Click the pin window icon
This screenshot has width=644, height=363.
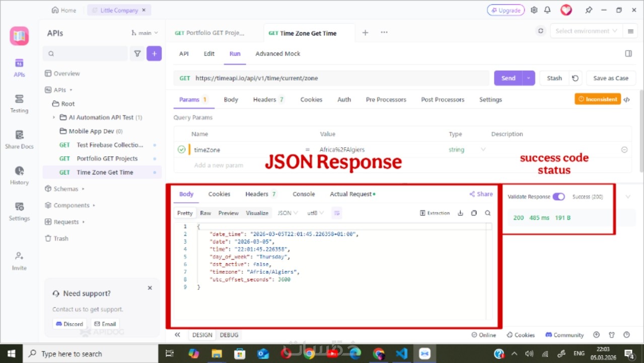[589, 10]
